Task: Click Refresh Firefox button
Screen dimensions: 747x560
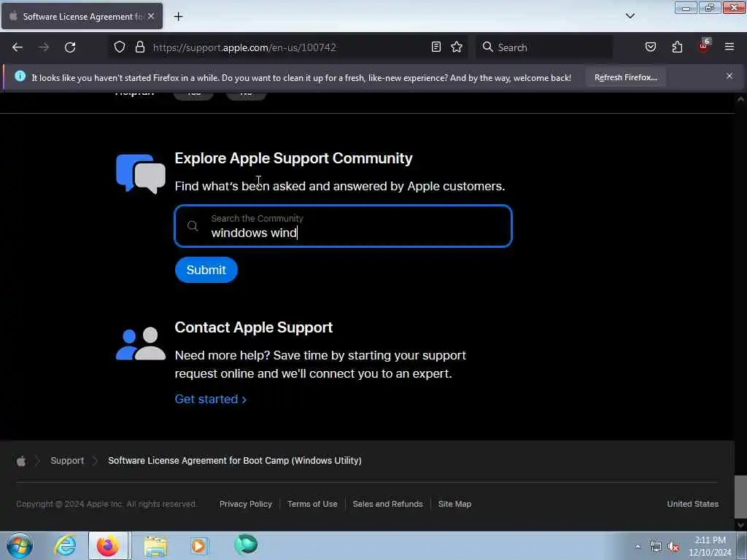Action: point(625,77)
